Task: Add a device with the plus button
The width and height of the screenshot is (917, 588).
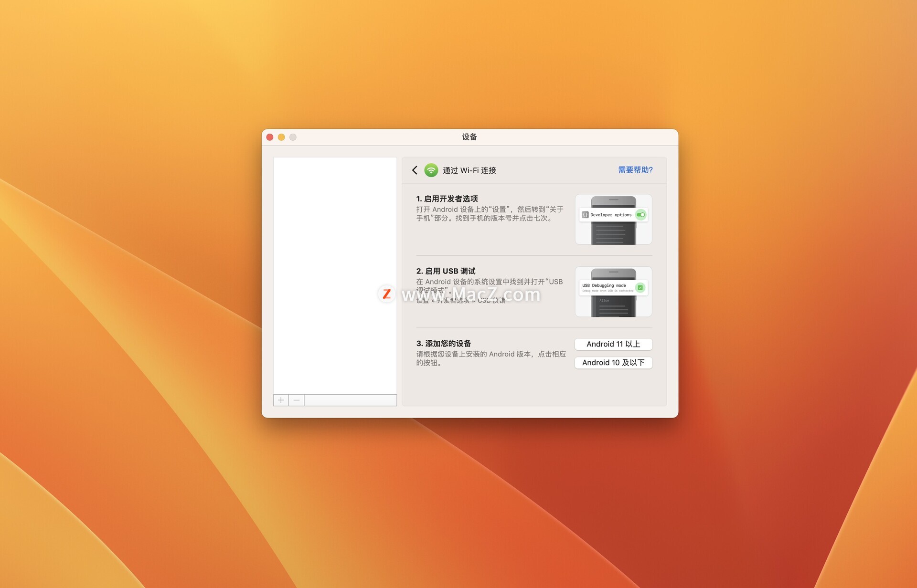Action: pos(281,400)
